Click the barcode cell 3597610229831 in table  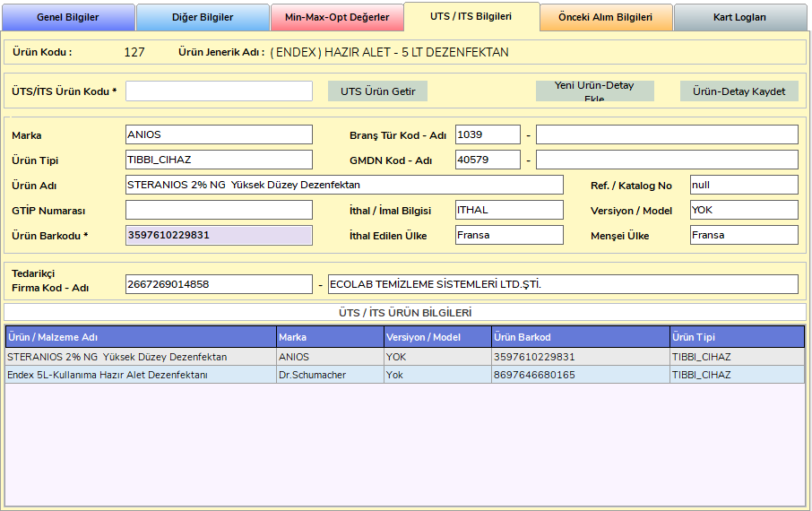pos(581,357)
